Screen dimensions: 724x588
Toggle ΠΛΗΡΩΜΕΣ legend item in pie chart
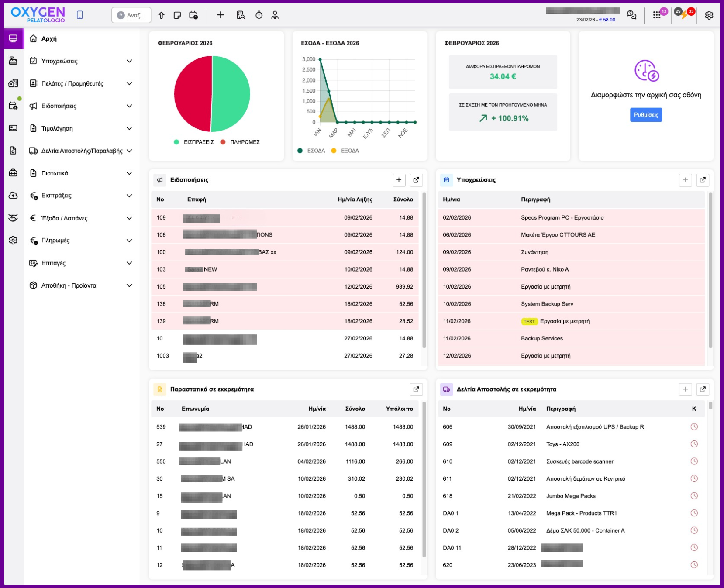click(x=240, y=142)
